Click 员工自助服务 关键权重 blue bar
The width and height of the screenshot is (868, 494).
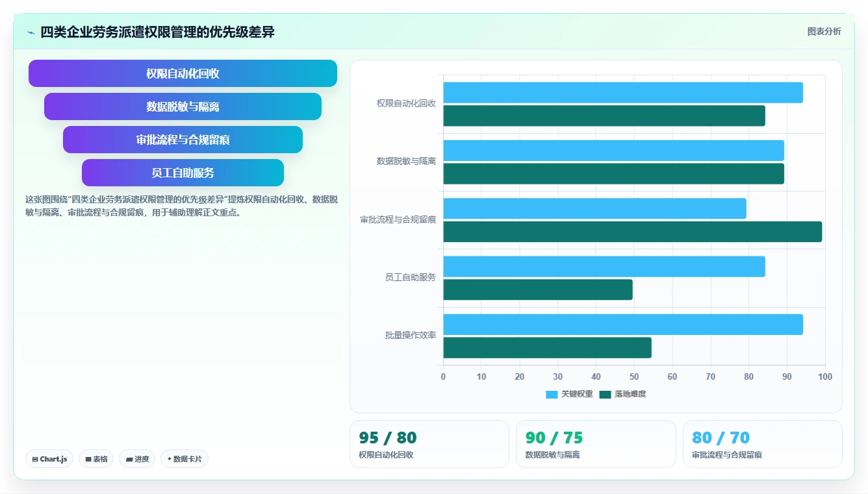(x=604, y=267)
